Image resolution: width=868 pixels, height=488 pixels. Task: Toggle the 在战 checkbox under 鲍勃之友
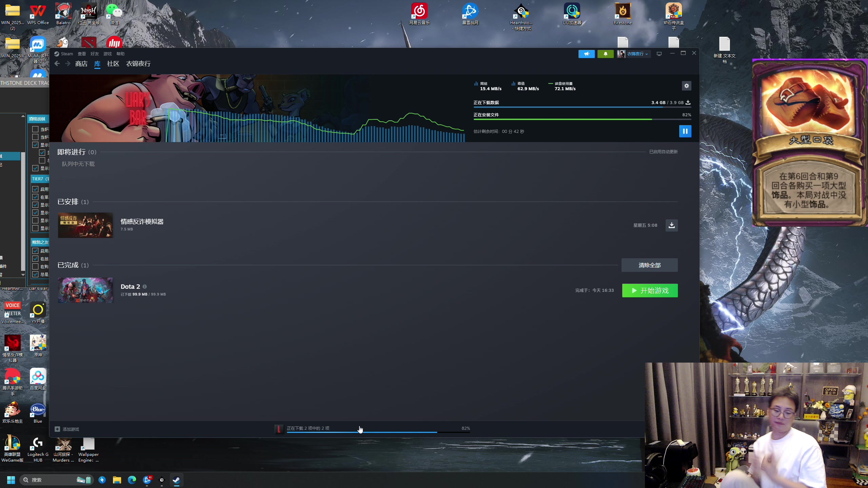coord(35,259)
